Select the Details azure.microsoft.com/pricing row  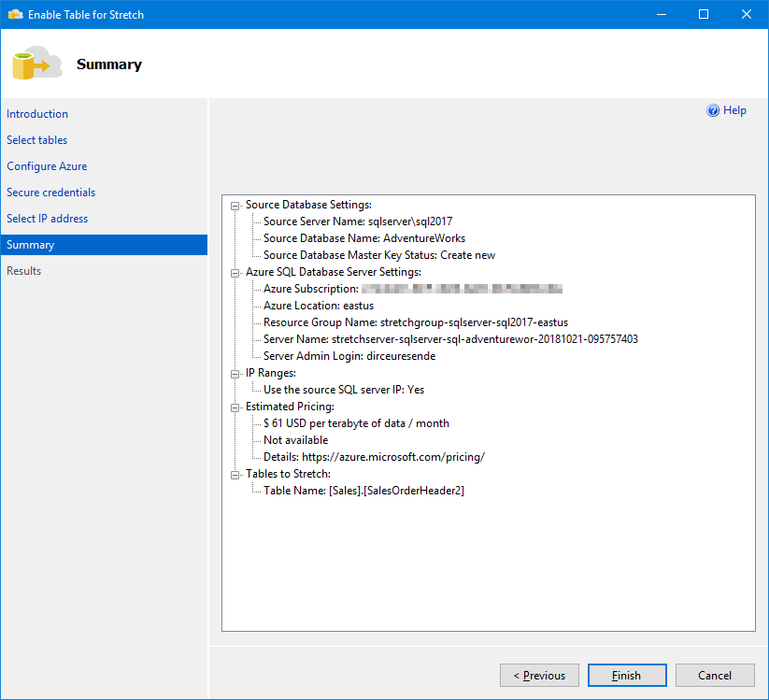[x=374, y=457]
